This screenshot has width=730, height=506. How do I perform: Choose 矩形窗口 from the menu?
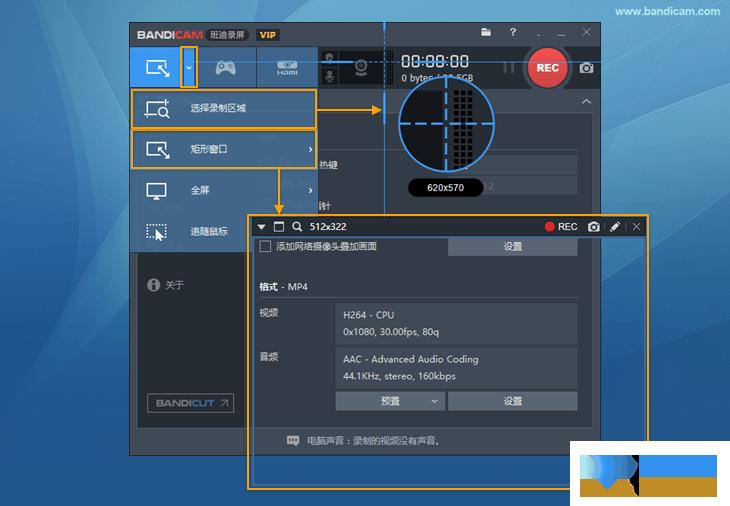tap(224, 149)
